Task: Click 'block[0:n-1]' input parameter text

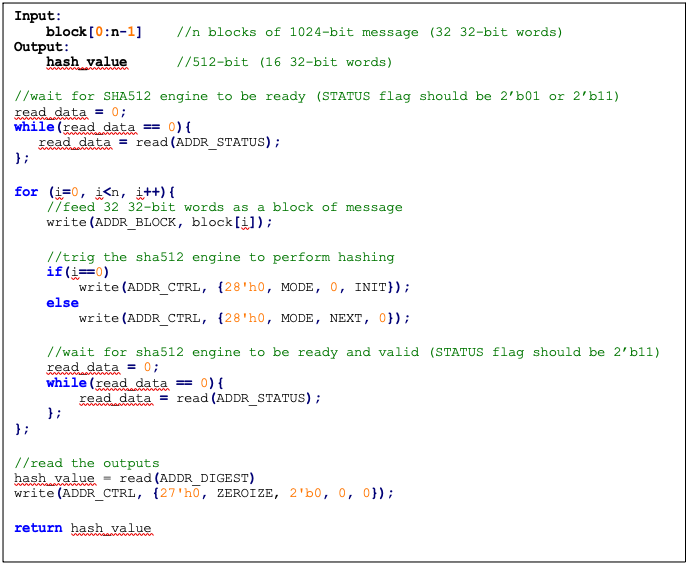Action: click(x=94, y=32)
